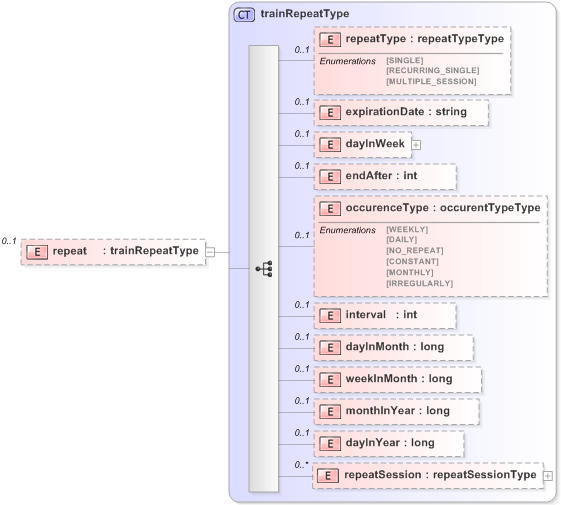Select the weekInMonth : long label

click(x=399, y=378)
